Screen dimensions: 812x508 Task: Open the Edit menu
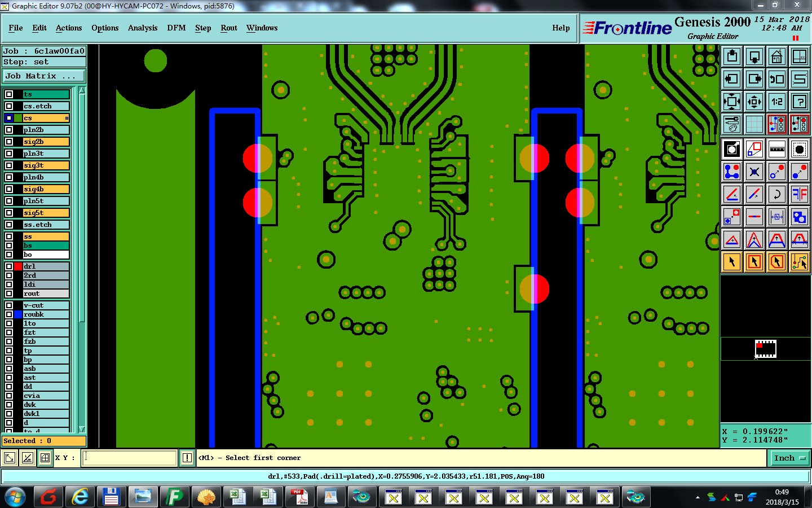tap(39, 28)
